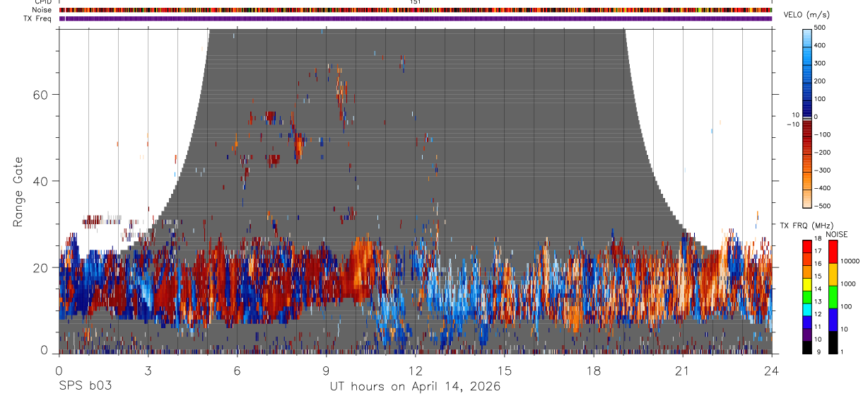The image size is (868, 401).
Task: Click the '6' tick on the UT hours axis
Action: 237,371
